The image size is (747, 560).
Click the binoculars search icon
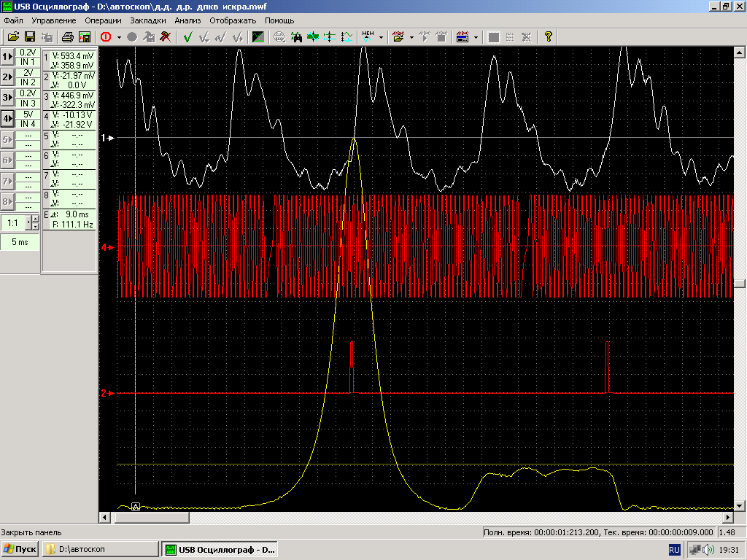click(296, 36)
